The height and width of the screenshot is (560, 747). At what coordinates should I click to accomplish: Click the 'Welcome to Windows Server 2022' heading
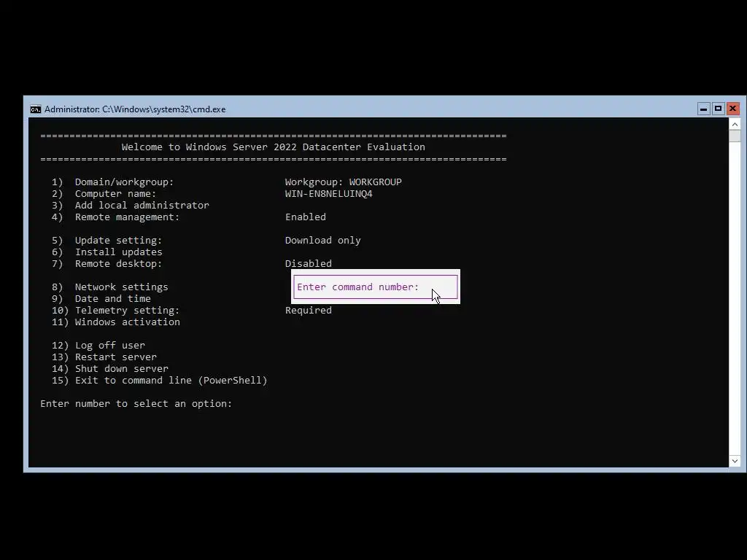[x=273, y=147]
